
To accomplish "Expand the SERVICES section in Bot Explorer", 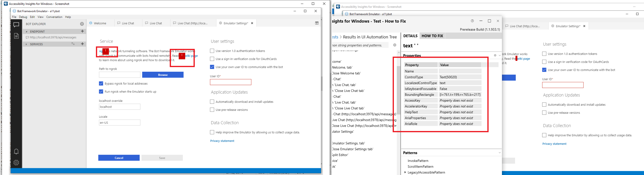I will (x=26, y=44).
